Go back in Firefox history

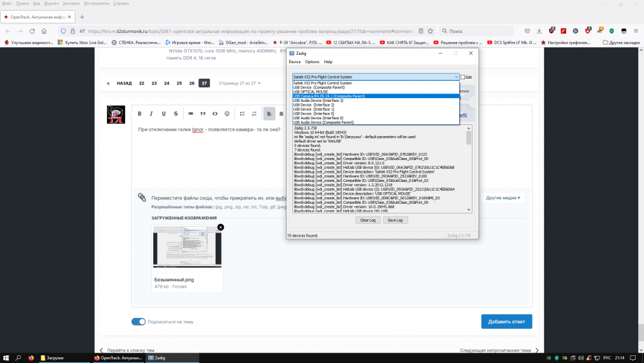point(8,31)
